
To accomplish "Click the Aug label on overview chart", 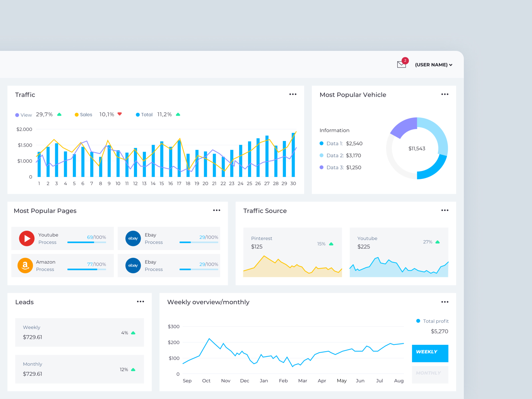I will (x=399, y=381).
